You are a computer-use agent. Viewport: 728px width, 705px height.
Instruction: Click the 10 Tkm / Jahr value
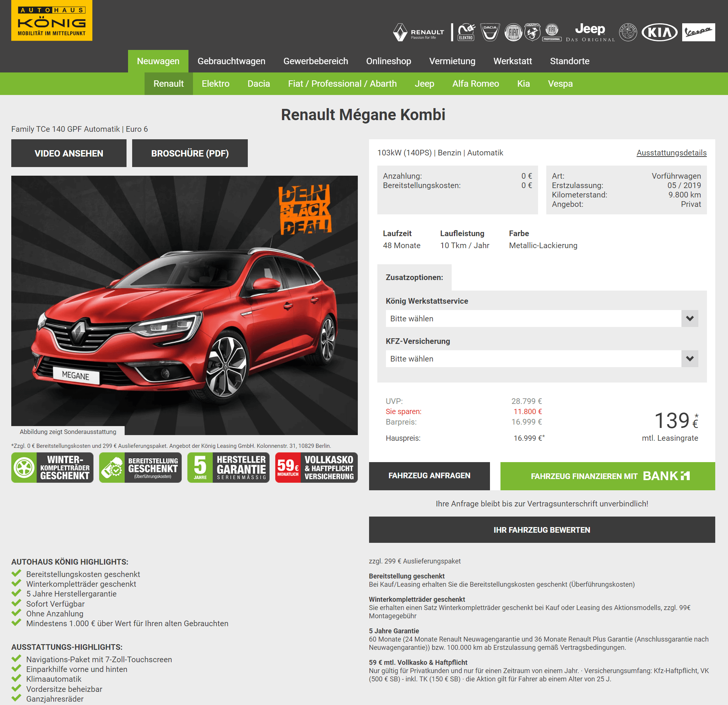[x=464, y=246]
